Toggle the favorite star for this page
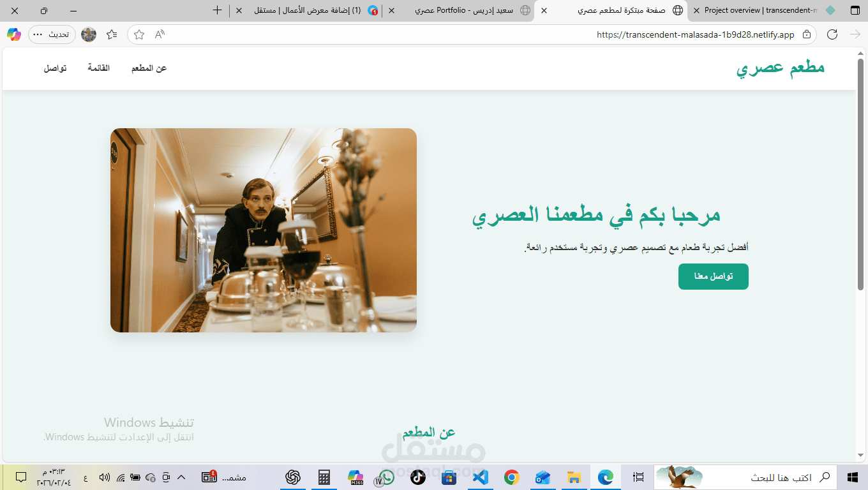This screenshot has width=868, height=490. point(138,34)
